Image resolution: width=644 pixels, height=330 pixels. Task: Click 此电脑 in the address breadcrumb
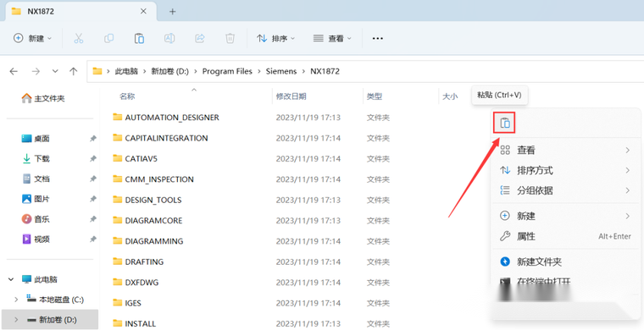click(126, 71)
